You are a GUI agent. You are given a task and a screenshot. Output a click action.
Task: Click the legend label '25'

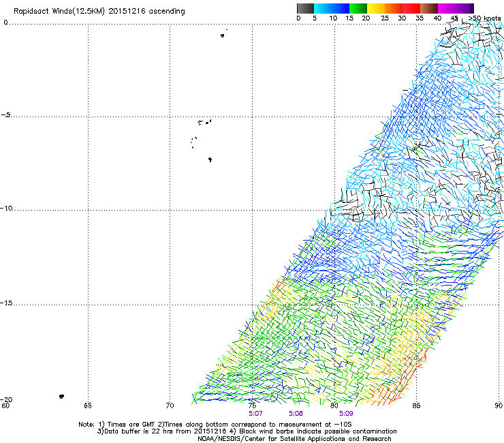point(385,18)
